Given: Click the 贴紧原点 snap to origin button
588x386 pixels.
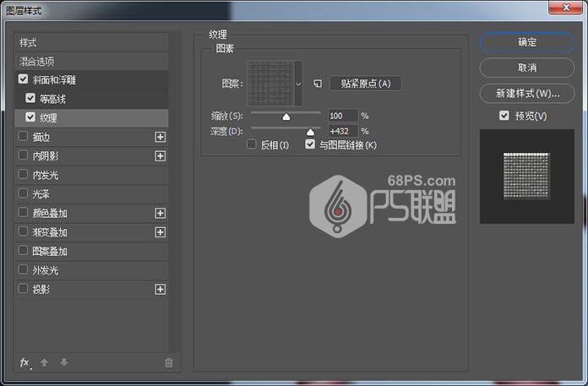Looking at the screenshot, I should (366, 84).
